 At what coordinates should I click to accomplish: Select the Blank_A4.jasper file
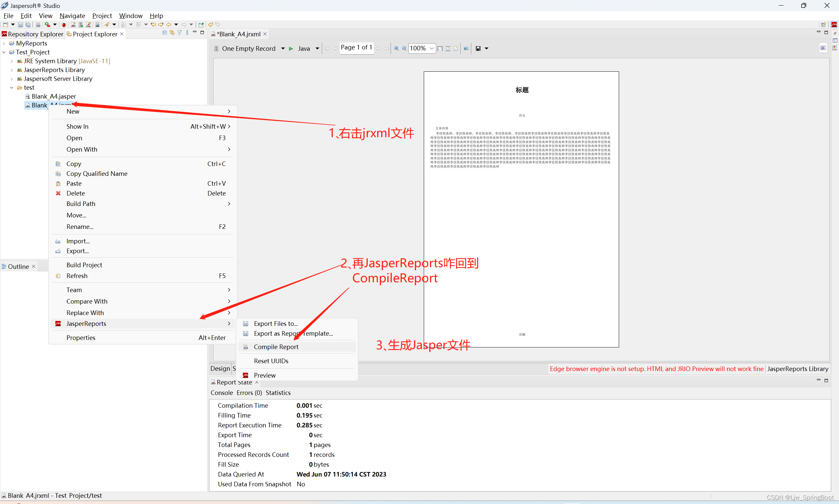coord(53,97)
